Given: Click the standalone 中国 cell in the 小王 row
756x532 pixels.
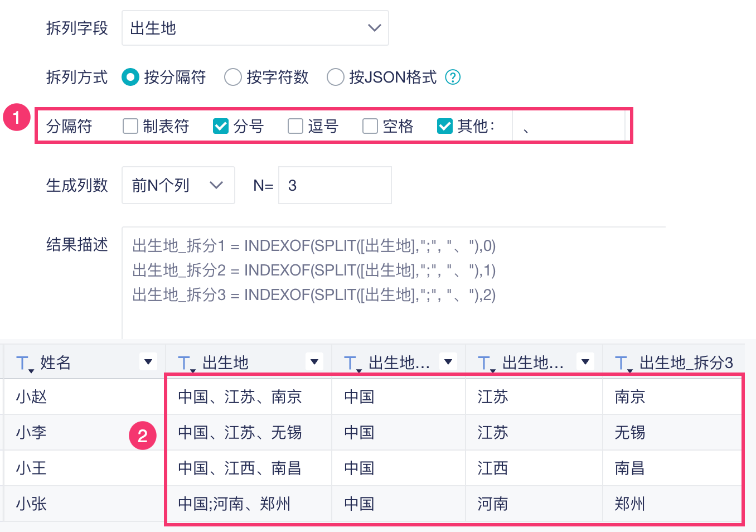Looking at the screenshot, I should [x=399, y=468].
